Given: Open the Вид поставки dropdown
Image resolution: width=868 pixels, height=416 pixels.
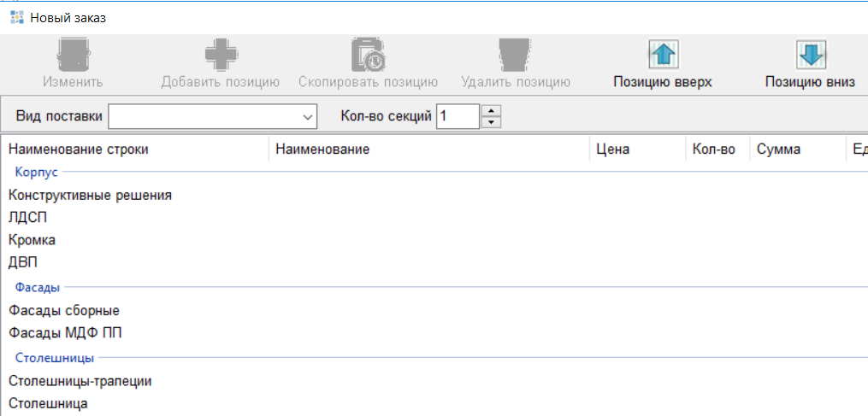Looking at the screenshot, I should [308, 116].
